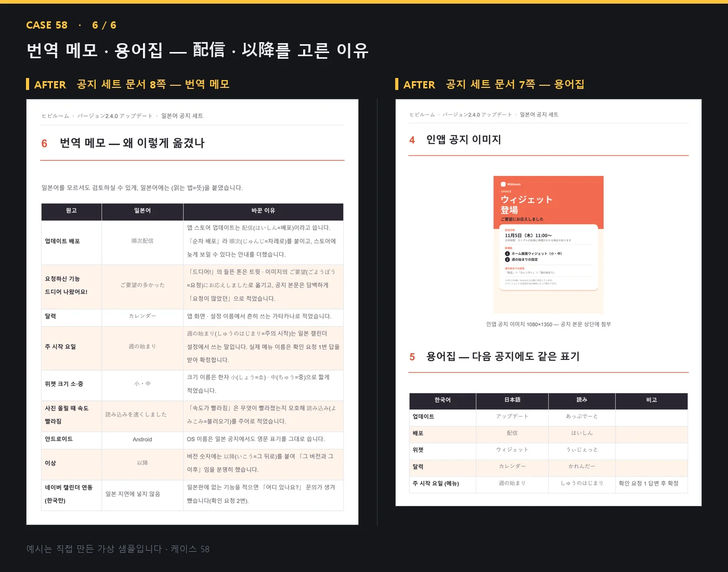The width and height of the screenshot is (728, 572).
Task: Click the '日本語' column header in the glossary
Action: tap(512, 400)
